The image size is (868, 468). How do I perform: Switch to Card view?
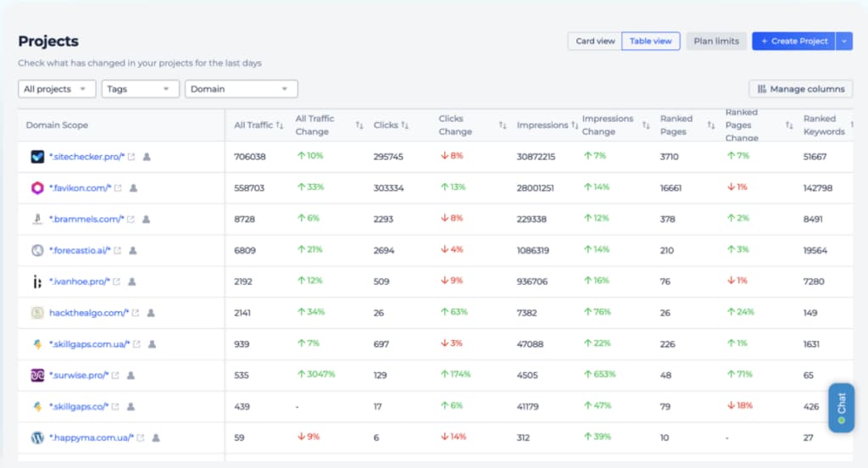(x=595, y=41)
